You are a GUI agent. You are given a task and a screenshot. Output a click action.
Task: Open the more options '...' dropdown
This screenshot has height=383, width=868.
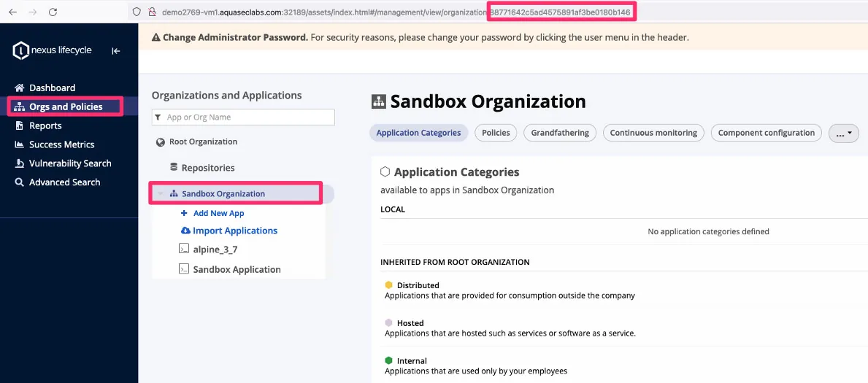click(844, 133)
